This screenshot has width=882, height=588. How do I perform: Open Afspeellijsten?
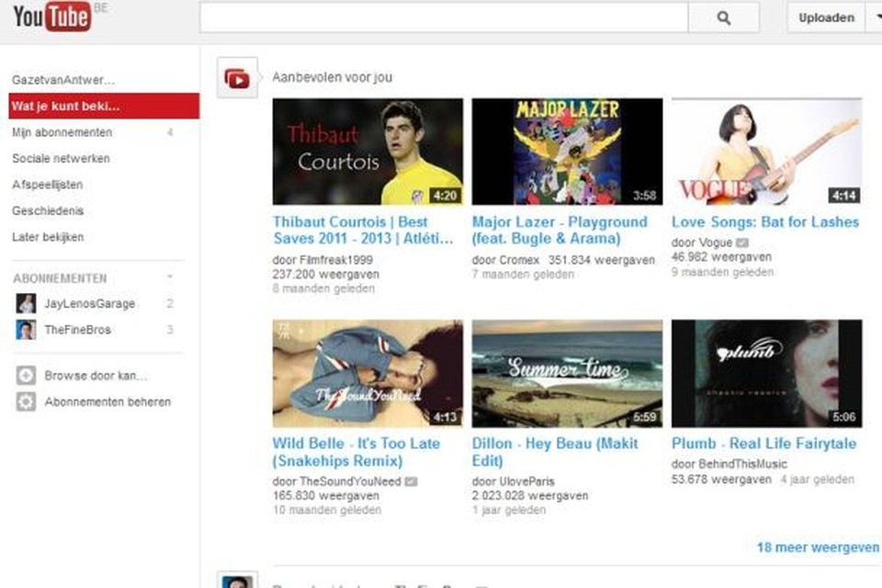pos(47,185)
